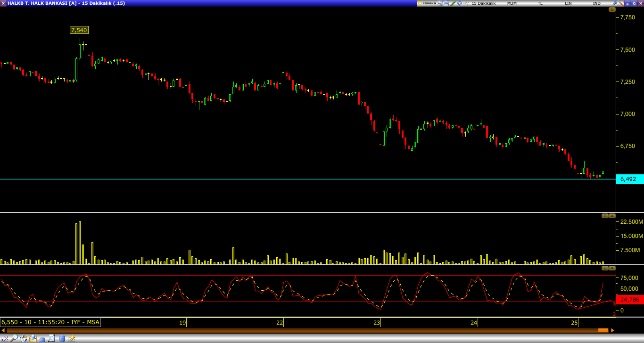Click date marker 19 on time axis
644x343 pixels.
point(182,323)
